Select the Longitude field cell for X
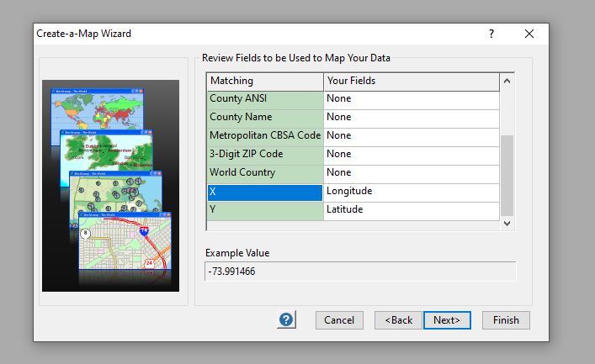Image resolution: width=595 pixels, height=364 pixels. pos(411,192)
